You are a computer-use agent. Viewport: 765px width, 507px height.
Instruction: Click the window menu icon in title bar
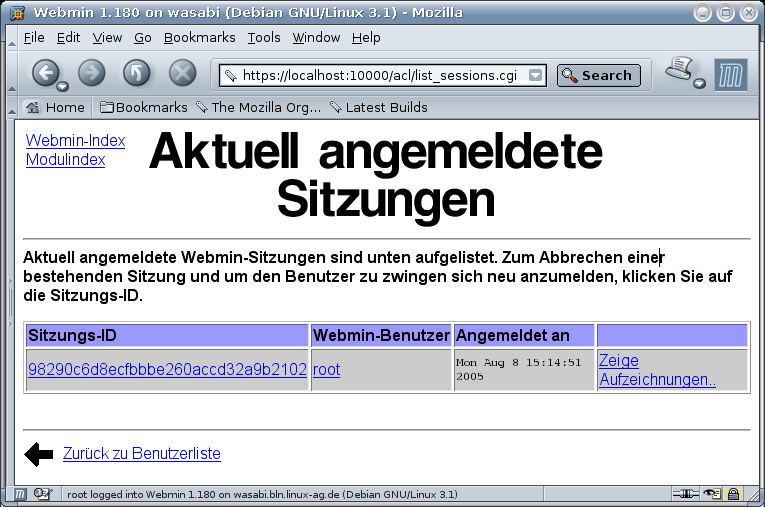(17, 13)
